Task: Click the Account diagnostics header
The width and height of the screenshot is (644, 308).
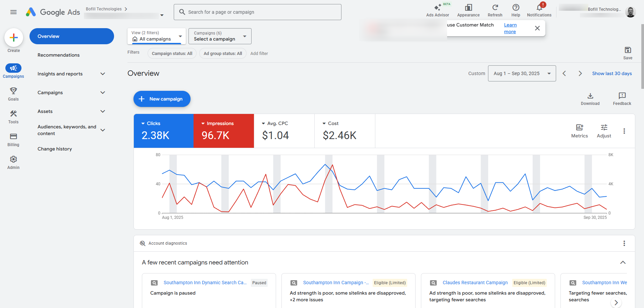Action: pyautogui.click(x=168, y=243)
